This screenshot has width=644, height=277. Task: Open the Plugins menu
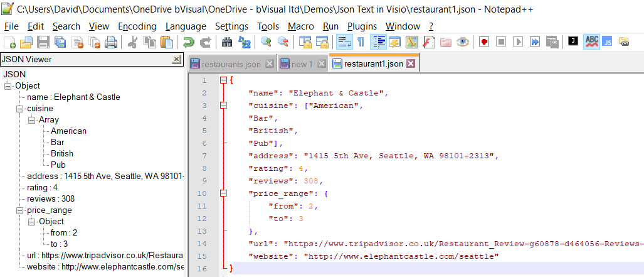[362, 26]
